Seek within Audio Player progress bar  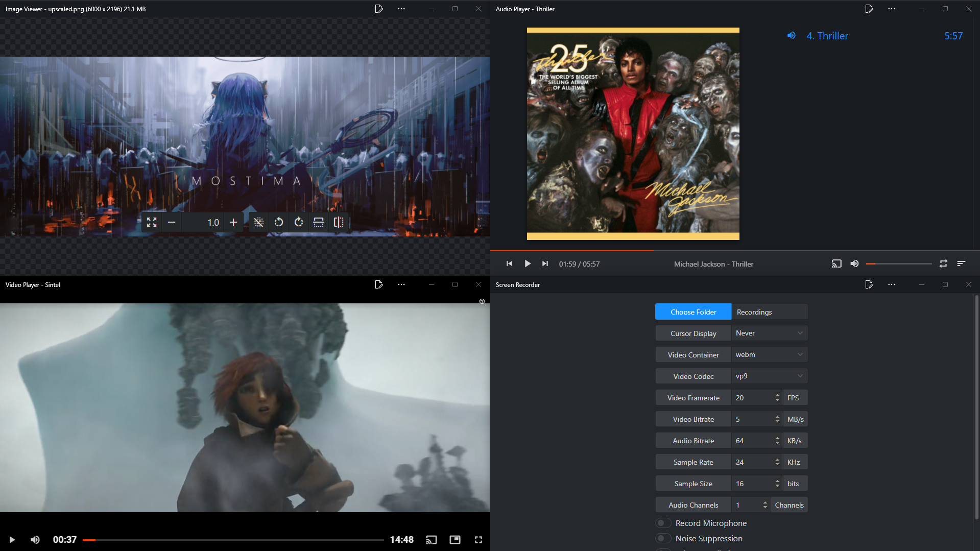735,250
